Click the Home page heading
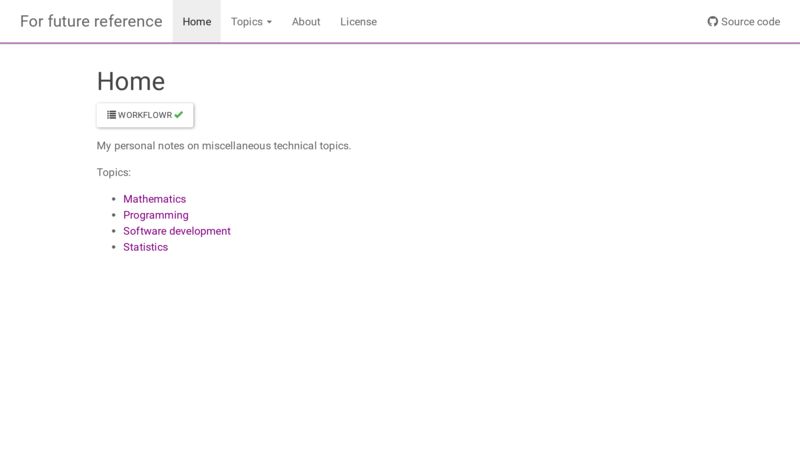Screen dimensions: 800x450 (131, 81)
